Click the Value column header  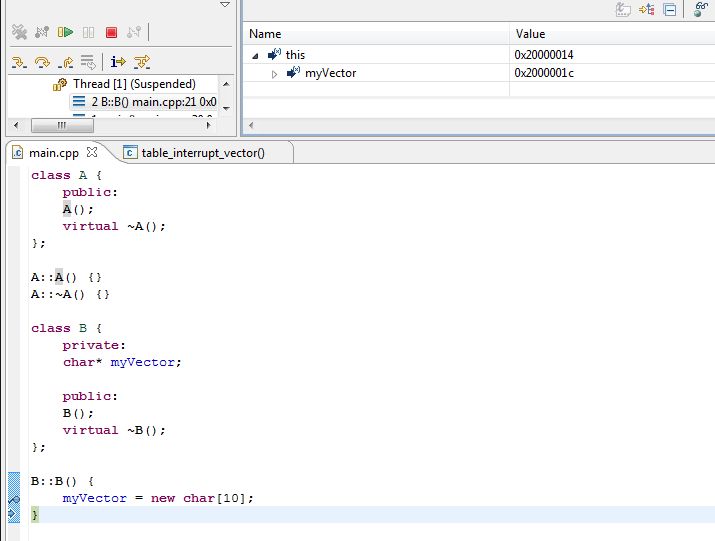tap(530, 34)
